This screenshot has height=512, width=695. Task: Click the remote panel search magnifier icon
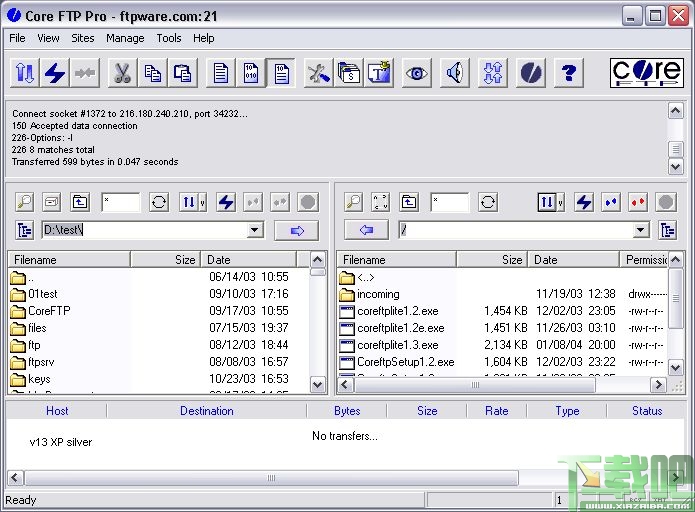pos(353,202)
